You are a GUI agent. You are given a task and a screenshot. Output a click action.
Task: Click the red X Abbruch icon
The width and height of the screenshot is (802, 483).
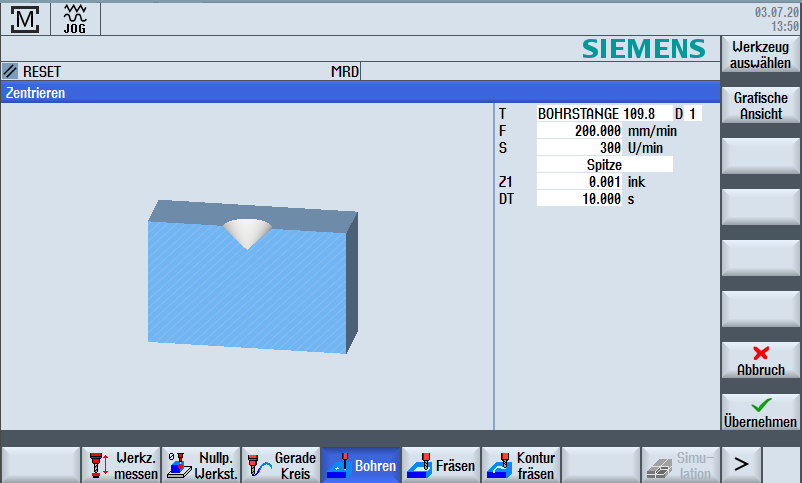tap(761, 353)
